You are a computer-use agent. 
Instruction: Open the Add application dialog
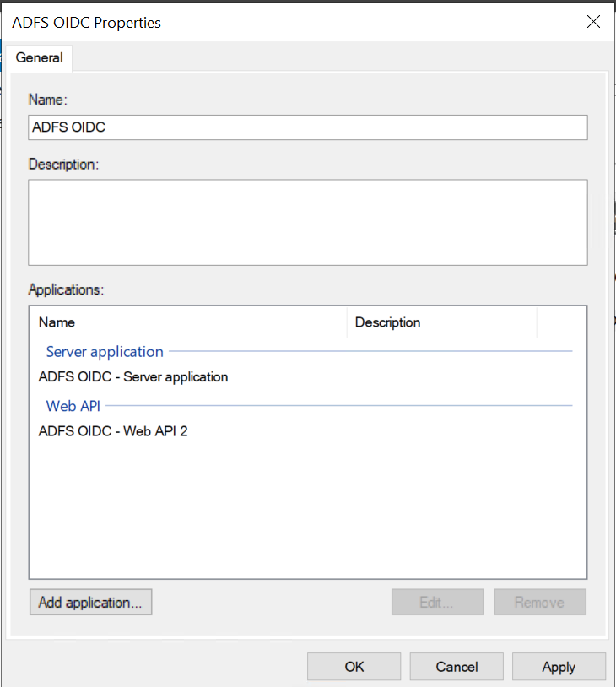tap(90, 602)
